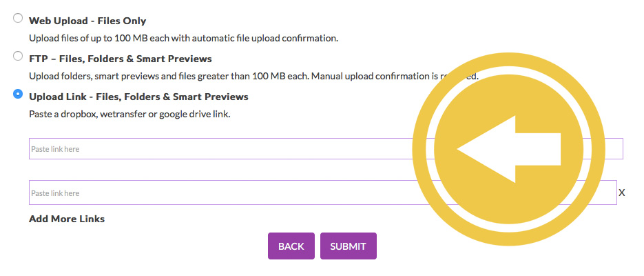
Task: Focus the second 'Paste link here' field
Action: click(x=322, y=193)
